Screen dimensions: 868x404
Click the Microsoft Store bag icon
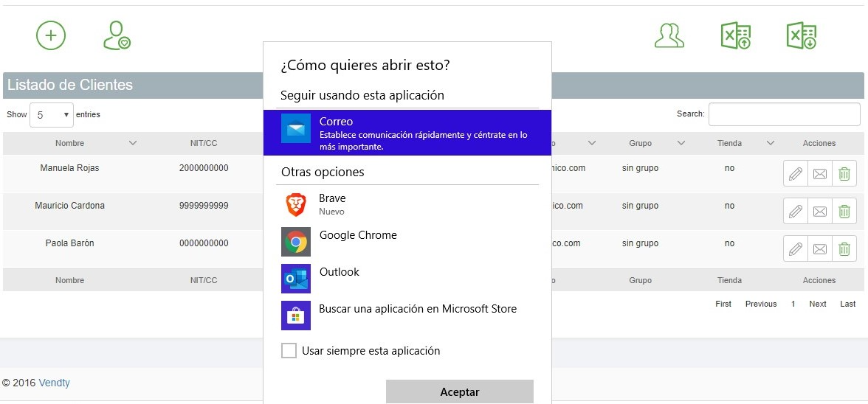pyautogui.click(x=295, y=316)
